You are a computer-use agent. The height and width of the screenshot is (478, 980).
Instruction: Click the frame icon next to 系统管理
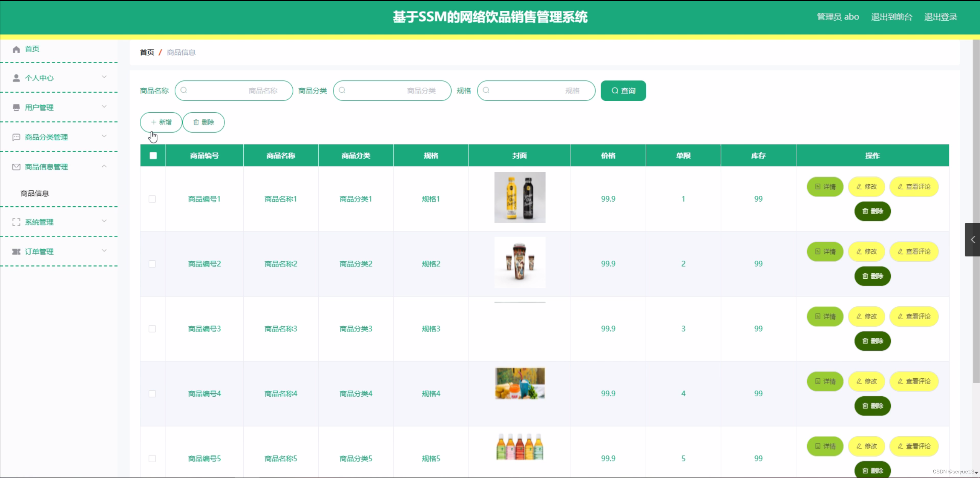click(16, 222)
